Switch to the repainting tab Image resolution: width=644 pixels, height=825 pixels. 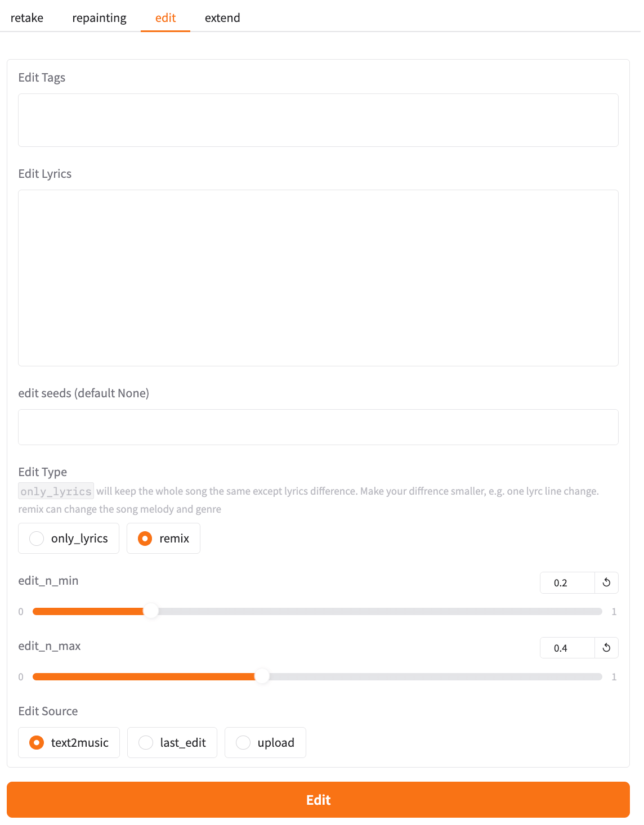point(99,17)
